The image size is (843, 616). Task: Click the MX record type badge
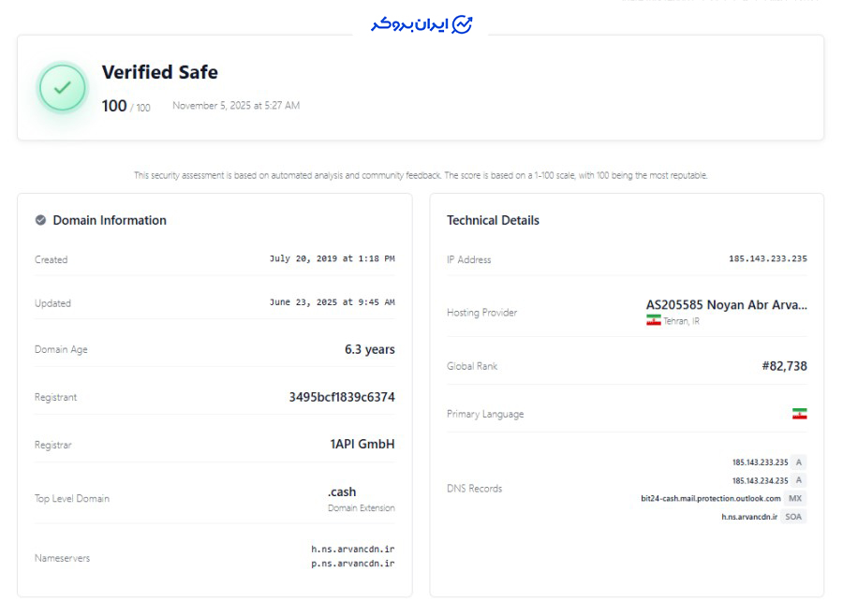click(795, 498)
